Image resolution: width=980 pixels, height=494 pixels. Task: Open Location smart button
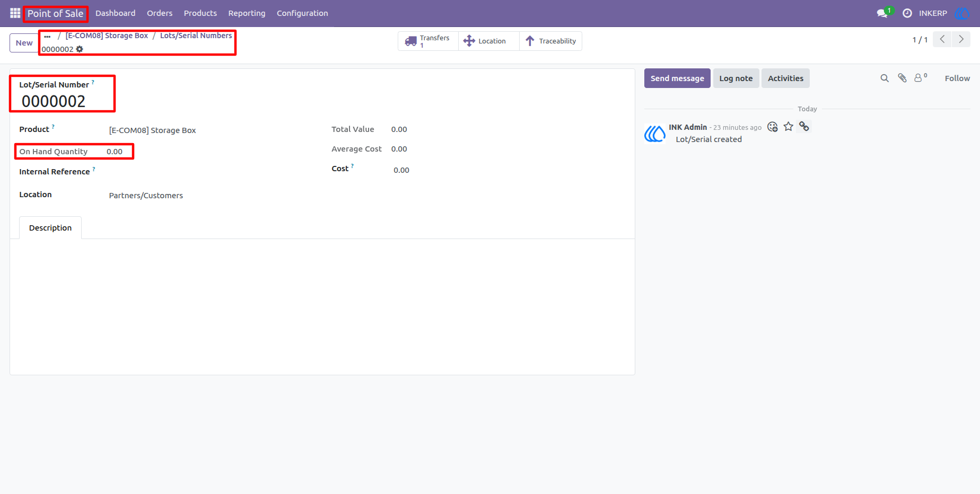point(489,41)
